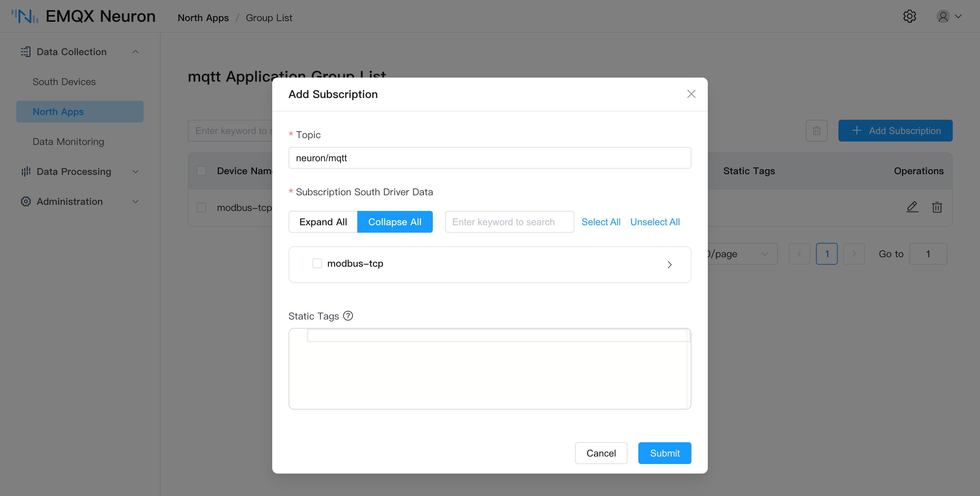Click the EMQX Neuron logo icon
Viewport: 980px width, 496px height.
pyautogui.click(x=24, y=16)
